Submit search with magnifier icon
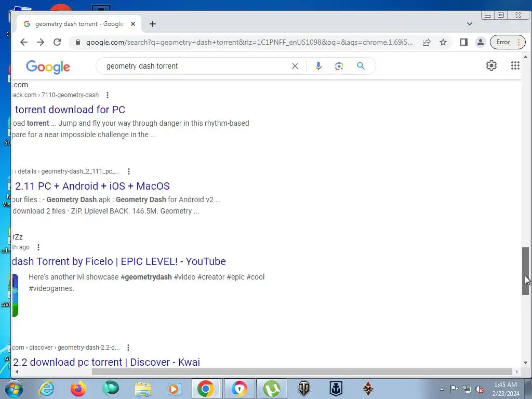 click(361, 66)
